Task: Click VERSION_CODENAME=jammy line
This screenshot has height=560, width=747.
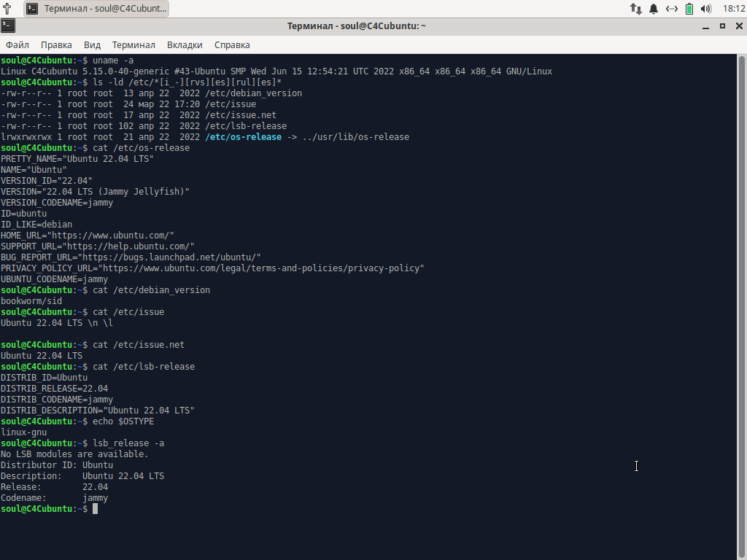Action: (57, 203)
